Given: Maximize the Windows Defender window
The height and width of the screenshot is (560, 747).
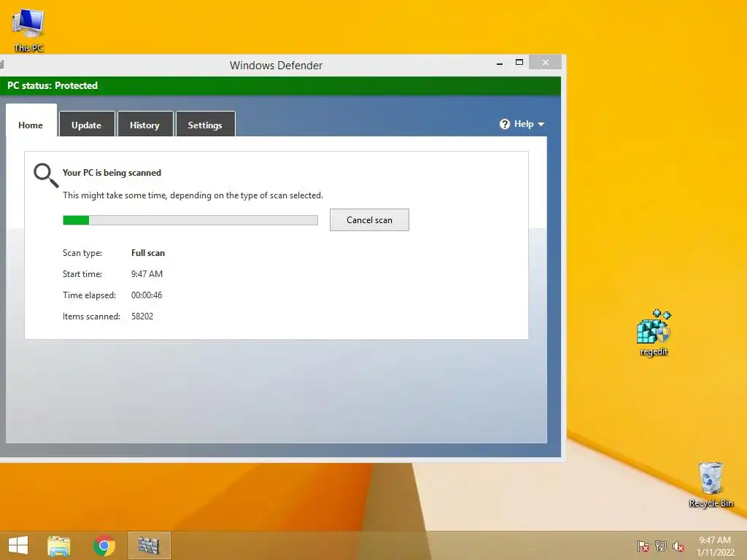Looking at the screenshot, I should [x=519, y=63].
